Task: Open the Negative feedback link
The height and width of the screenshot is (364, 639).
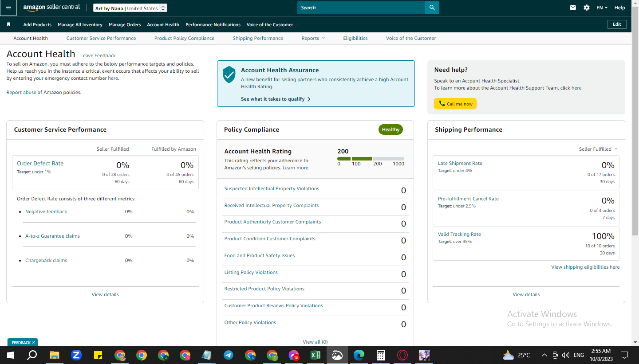Action: (46, 211)
